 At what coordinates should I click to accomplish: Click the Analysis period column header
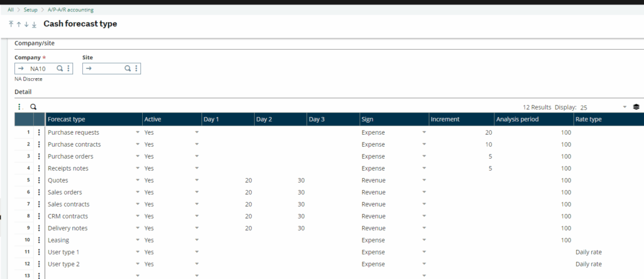click(x=534, y=119)
